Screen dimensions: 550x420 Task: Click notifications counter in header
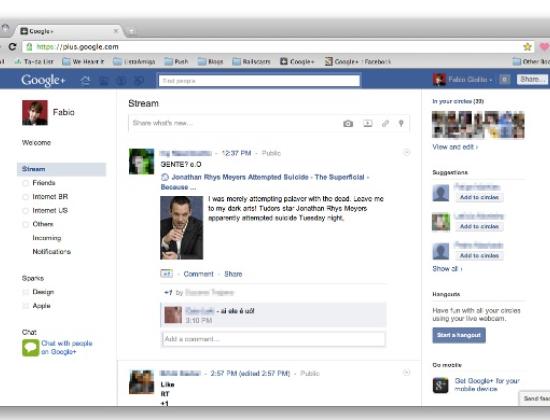click(x=504, y=80)
